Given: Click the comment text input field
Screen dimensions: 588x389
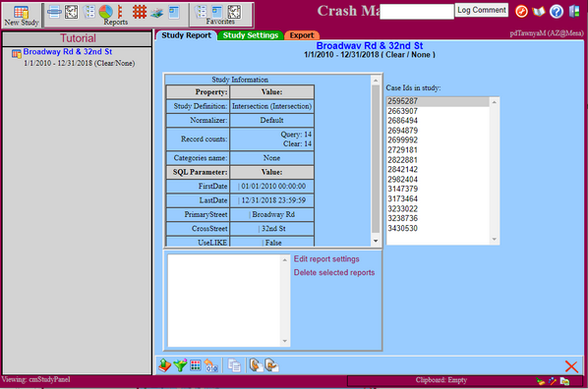Looking at the screenshot, I should click(x=417, y=11).
